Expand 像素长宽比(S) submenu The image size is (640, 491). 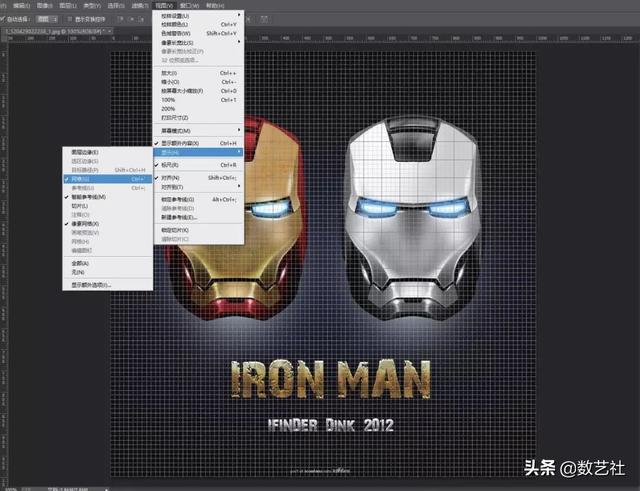point(198,42)
